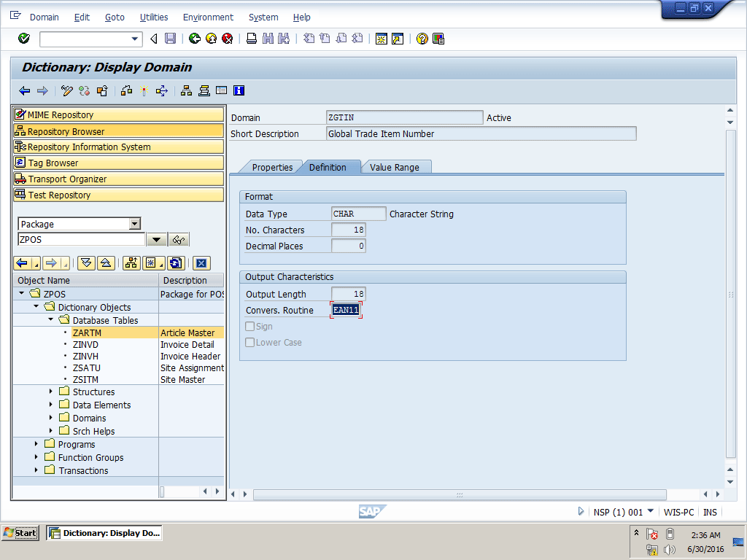This screenshot has height=560, width=747.
Task: Switch to the Value Range tab
Action: [x=394, y=167]
